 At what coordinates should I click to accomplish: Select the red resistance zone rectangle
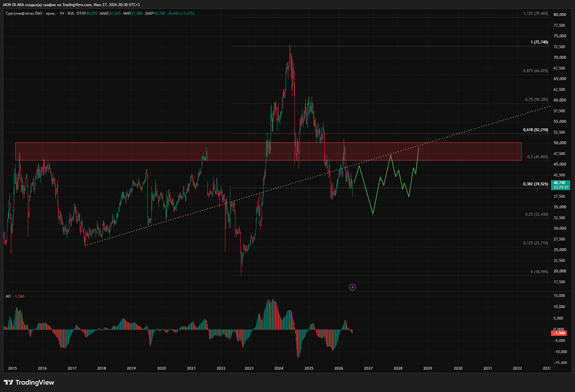268,151
